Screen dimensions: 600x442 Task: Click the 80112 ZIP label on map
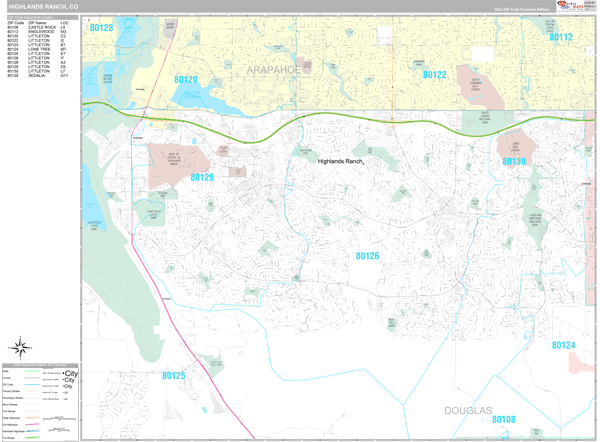pyautogui.click(x=561, y=37)
